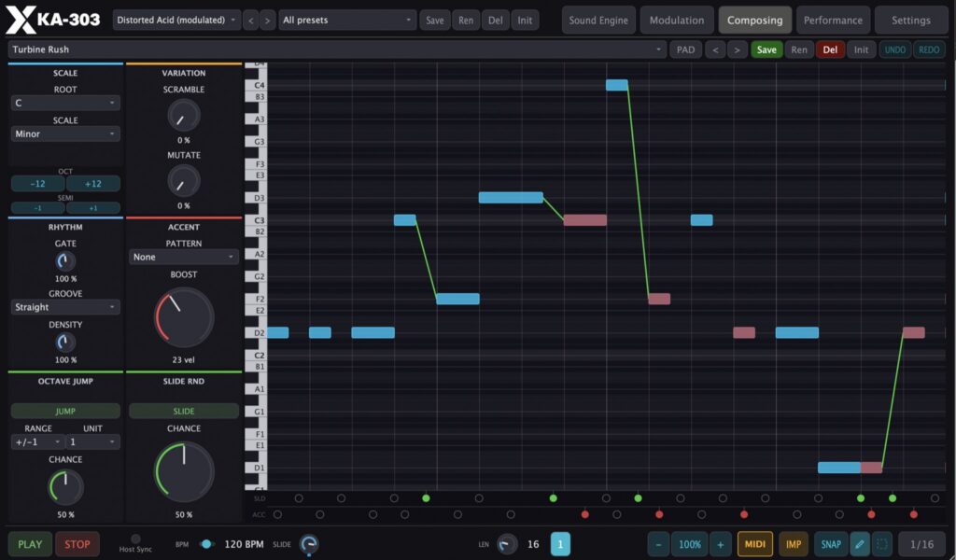
Task: Open the ROOT note dropdown showing C
Action: pyautogui.click(x=65, y=103)
